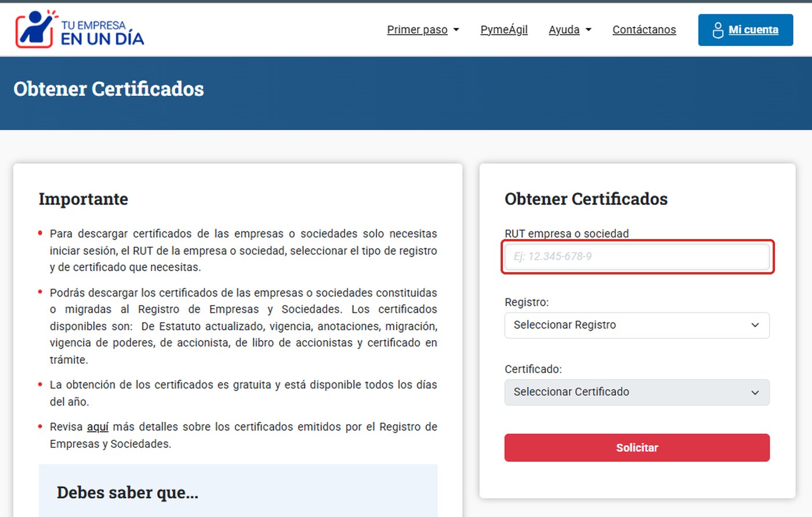This screenshot has height=517, width=812.
Task: Go to the PymeÁgil page
Action: pos(504,30)
